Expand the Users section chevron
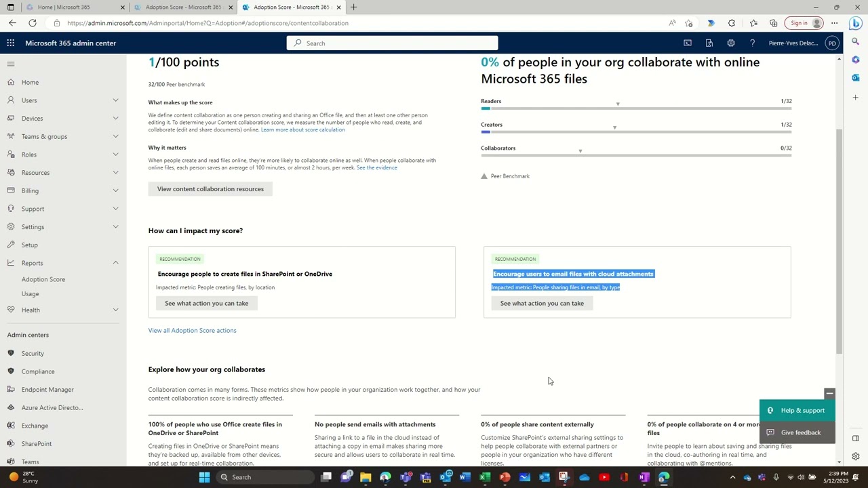The height and width of the screenshot is (488, 868). 115,100
